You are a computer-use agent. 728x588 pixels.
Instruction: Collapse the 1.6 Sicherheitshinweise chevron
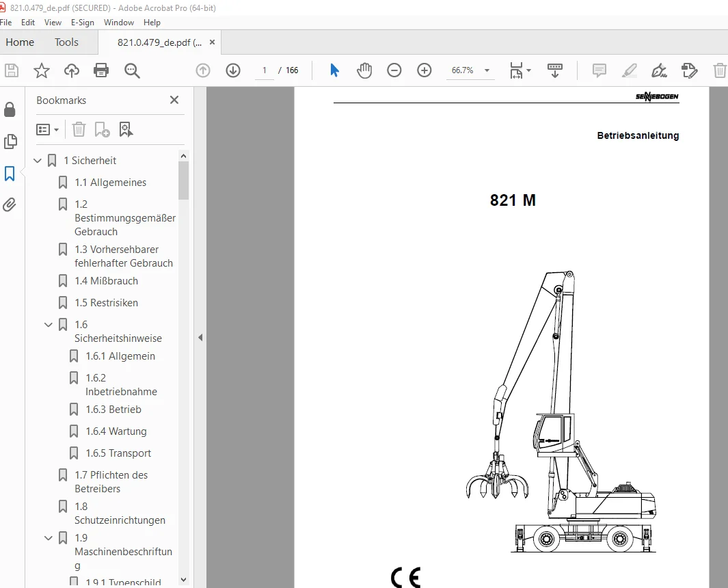point(49,325)
